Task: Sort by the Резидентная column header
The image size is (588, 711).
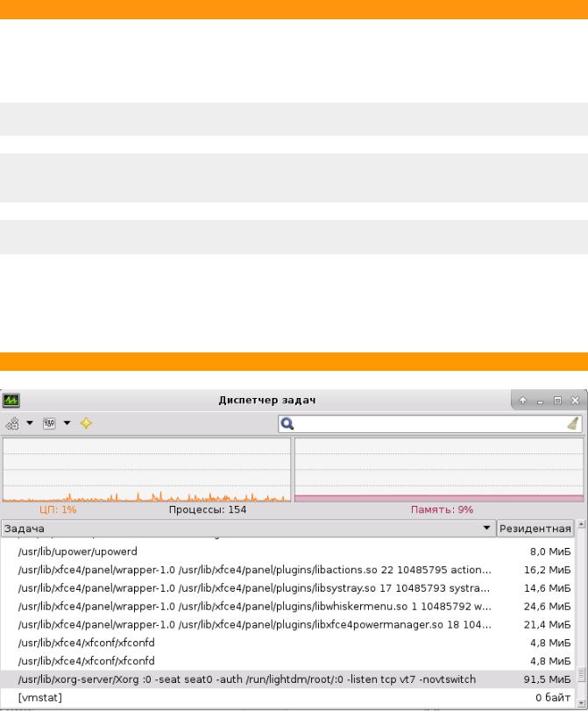Action: pos(535,529)
